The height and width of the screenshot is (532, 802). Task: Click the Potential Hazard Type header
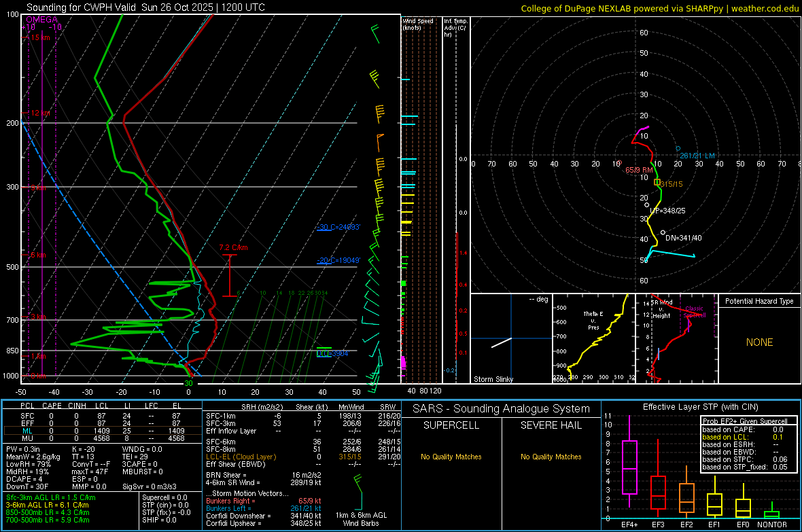[759, 301]
